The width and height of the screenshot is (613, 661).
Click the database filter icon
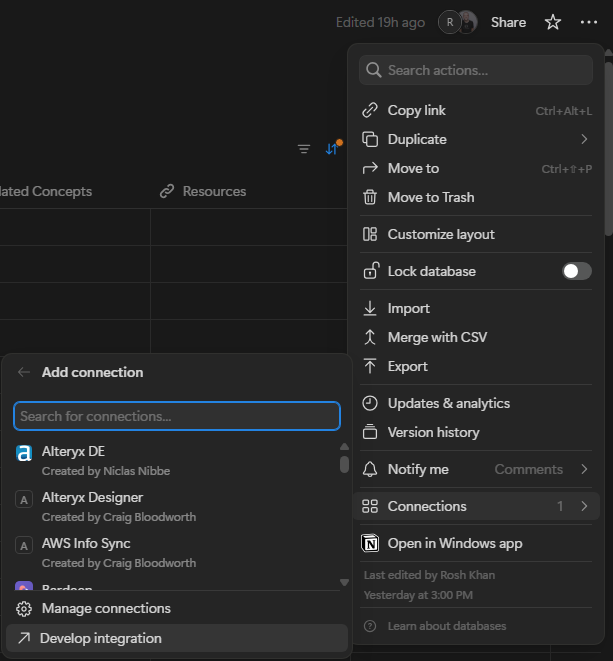pyautogui.click(x=304, y=149)
